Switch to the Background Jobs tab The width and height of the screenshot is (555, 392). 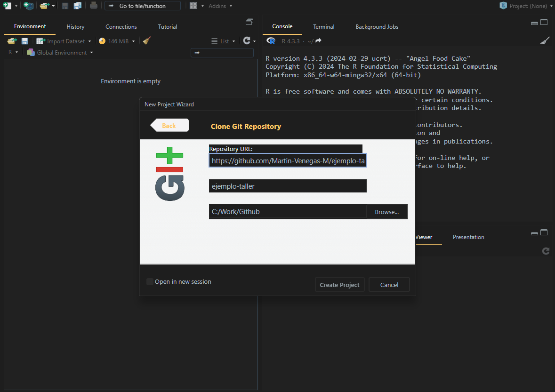377,27
